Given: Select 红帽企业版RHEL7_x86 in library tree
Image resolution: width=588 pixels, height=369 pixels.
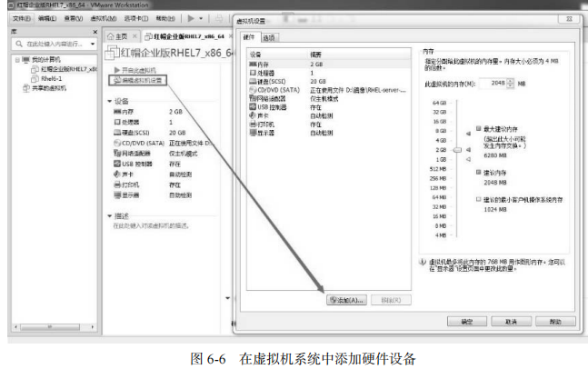Looking at the screenshot, I should coord(69,69).
